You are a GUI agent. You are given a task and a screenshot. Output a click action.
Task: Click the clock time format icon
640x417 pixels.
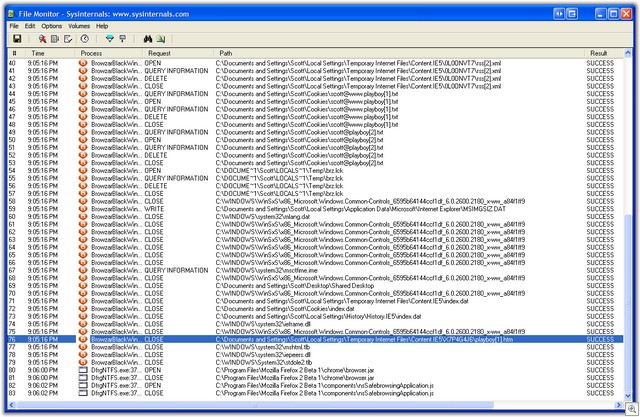(84, 39)
